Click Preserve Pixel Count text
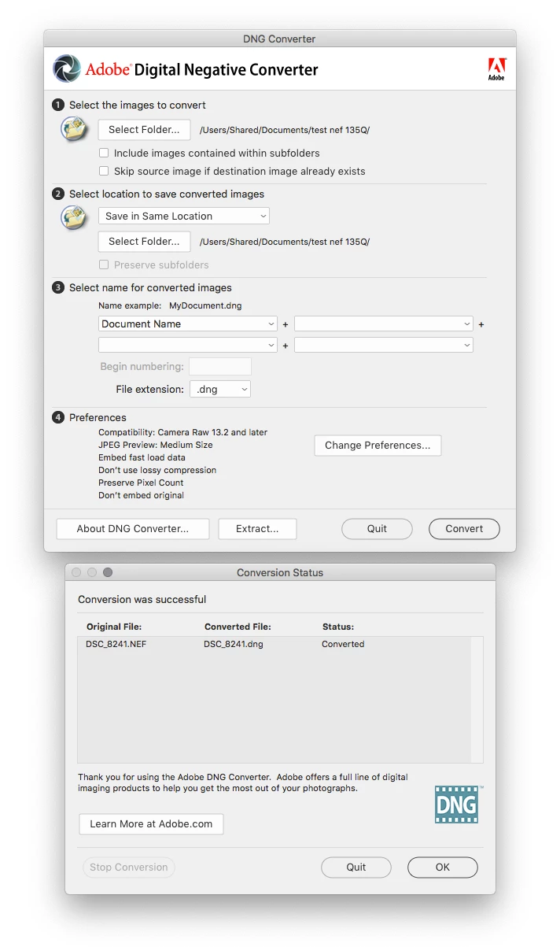The height and width of the screenshot is (947, 560). pyautogui.click(x=141, y=483)
